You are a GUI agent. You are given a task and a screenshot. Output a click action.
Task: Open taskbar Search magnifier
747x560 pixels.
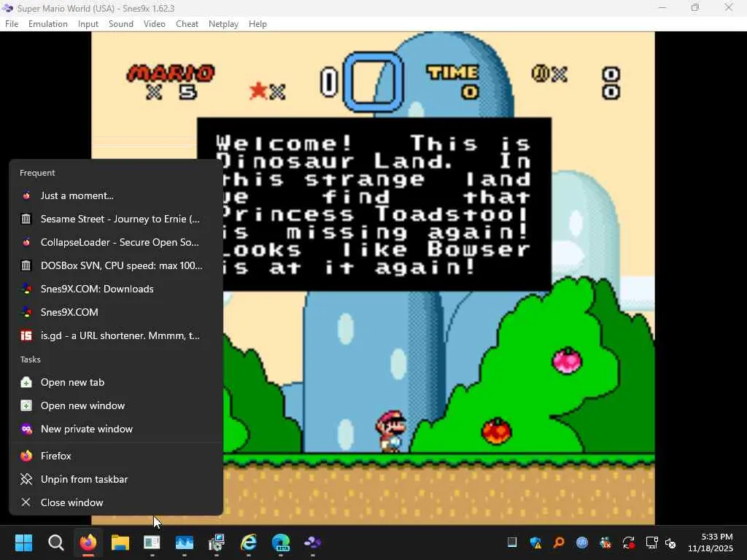[55, 542]
